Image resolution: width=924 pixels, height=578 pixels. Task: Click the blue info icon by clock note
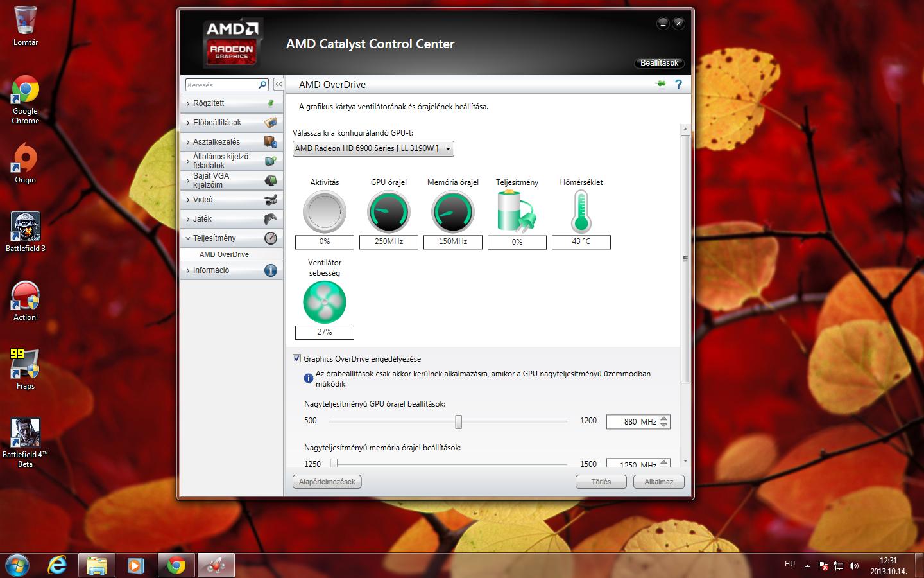tap(308, 379)
